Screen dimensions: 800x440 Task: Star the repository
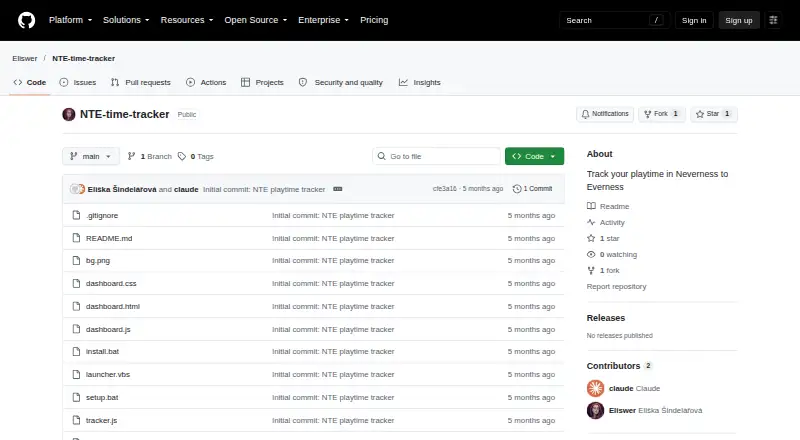pyautogui.click(x=714, y=114)
